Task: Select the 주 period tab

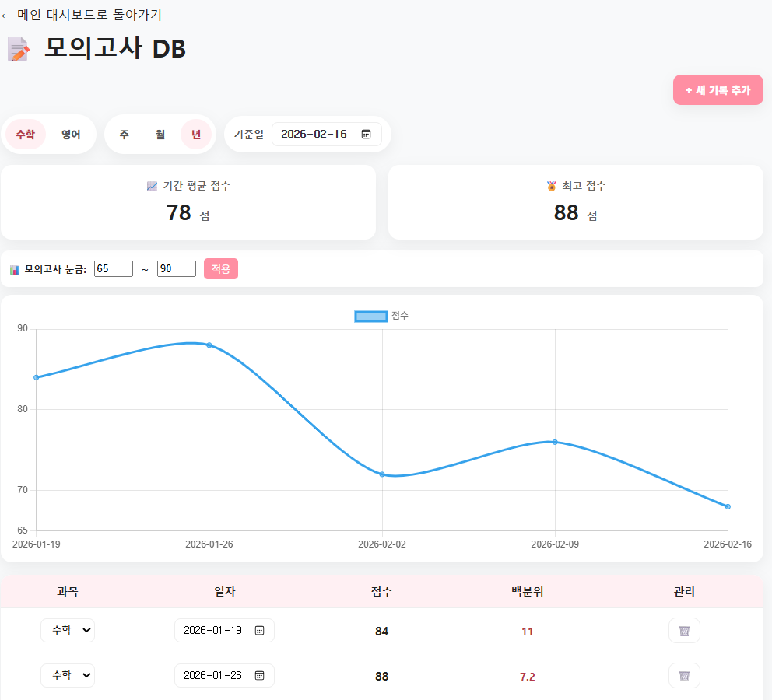Action: point(124,135)
